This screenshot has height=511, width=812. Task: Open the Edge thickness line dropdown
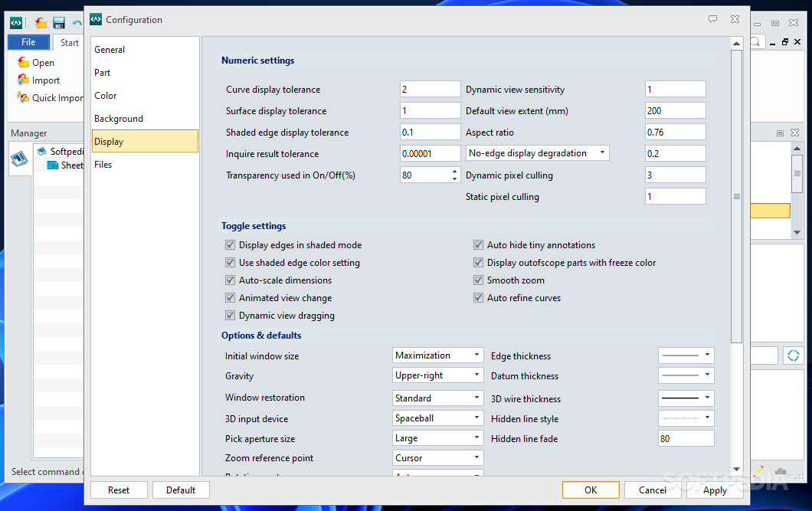pyautogui.click(x=686, y=355)
